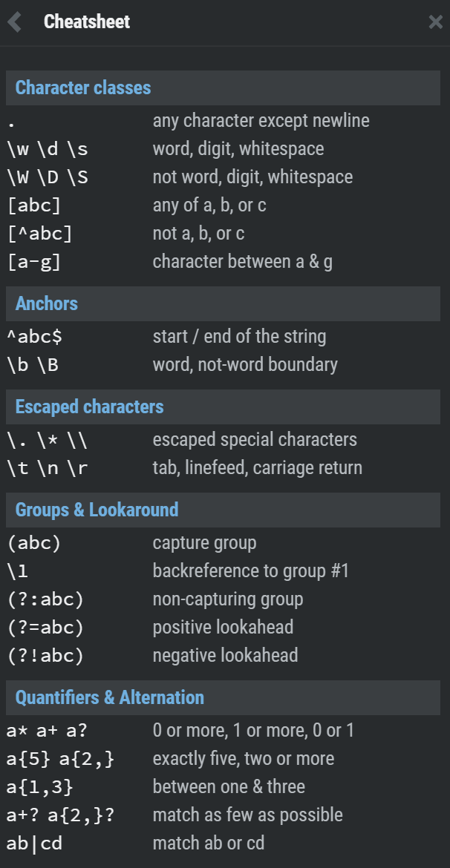This screenshot has height=868, width=450.
Task: Close the Cheatsheet panel with the X
Action: [x=435, y=22]
